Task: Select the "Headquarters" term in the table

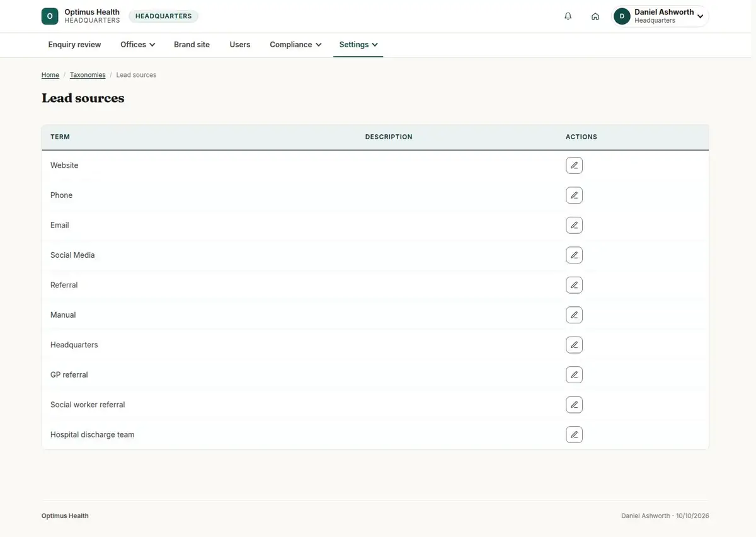Action: click(74, 345)
